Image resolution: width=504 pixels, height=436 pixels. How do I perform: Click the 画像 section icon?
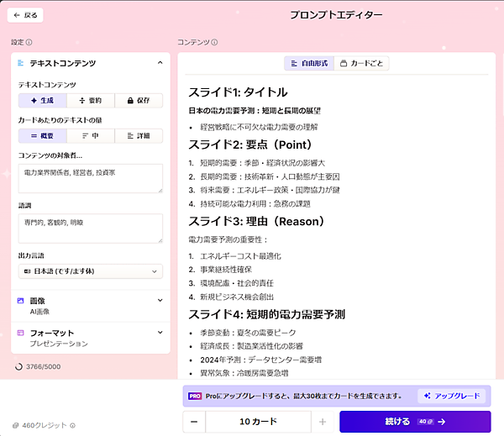point(21,300)
